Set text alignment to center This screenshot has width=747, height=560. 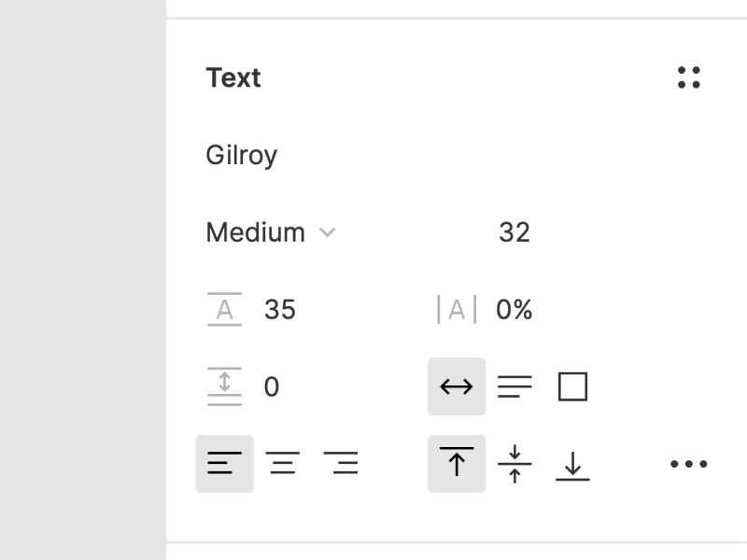(x=283, y=462)
